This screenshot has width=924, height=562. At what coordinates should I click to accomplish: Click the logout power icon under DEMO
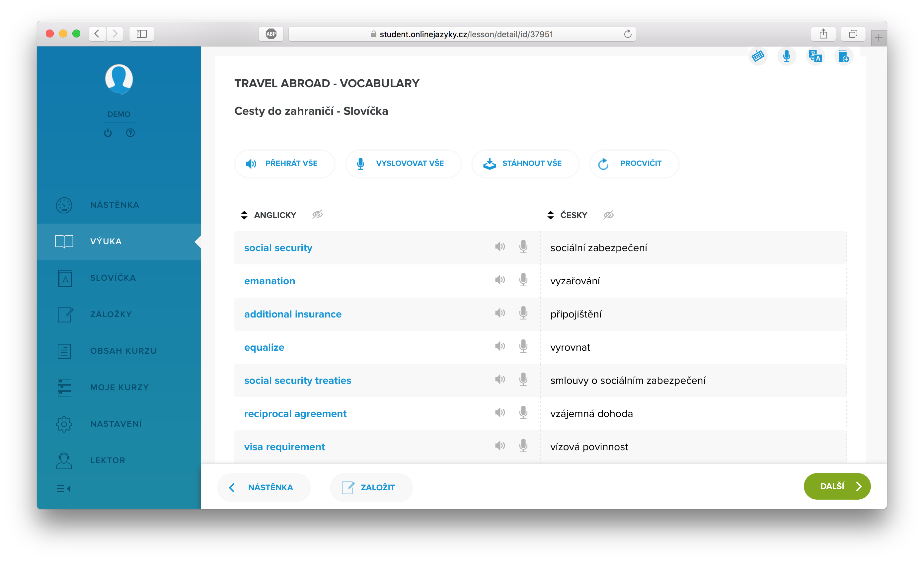[108, 133]
